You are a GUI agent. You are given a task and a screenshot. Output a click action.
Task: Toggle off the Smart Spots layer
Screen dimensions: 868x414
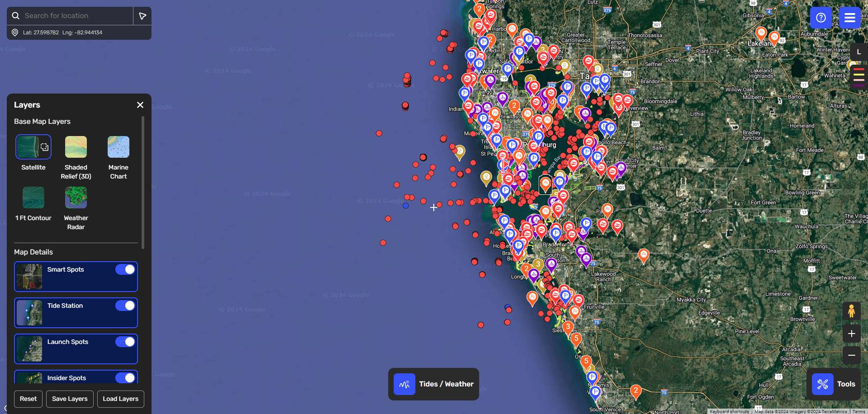pyautogui.click(x=125, y=269)
